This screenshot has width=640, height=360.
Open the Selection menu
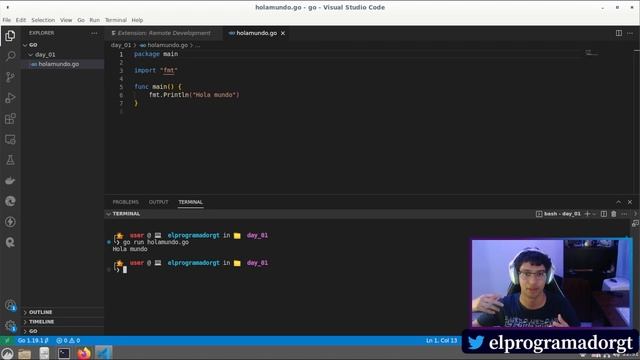click(43, 20)
